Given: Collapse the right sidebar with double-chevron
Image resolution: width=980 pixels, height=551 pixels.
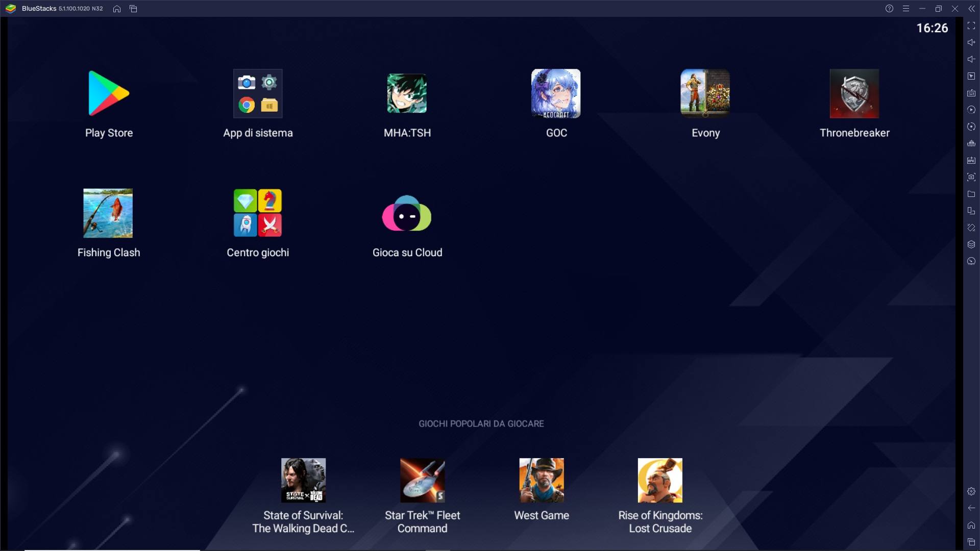Looking at the screenshot, I should tap(971, 9).
